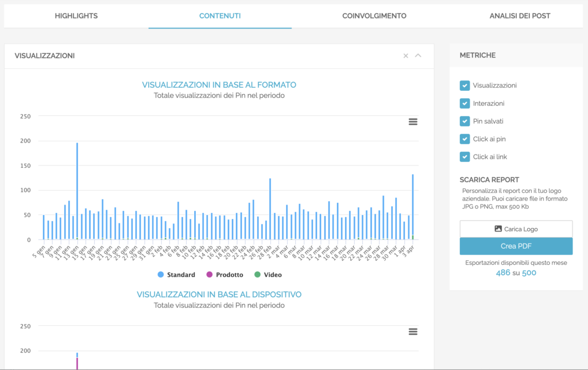588x370 pixels.
Task: Toggle the Video series in the legend
Action: coord(268,275)
